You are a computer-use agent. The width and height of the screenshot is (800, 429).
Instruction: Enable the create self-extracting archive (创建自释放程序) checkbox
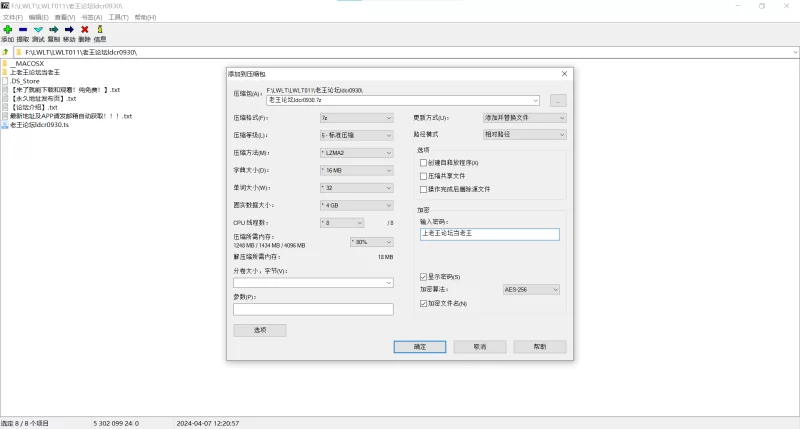(424, 162)
